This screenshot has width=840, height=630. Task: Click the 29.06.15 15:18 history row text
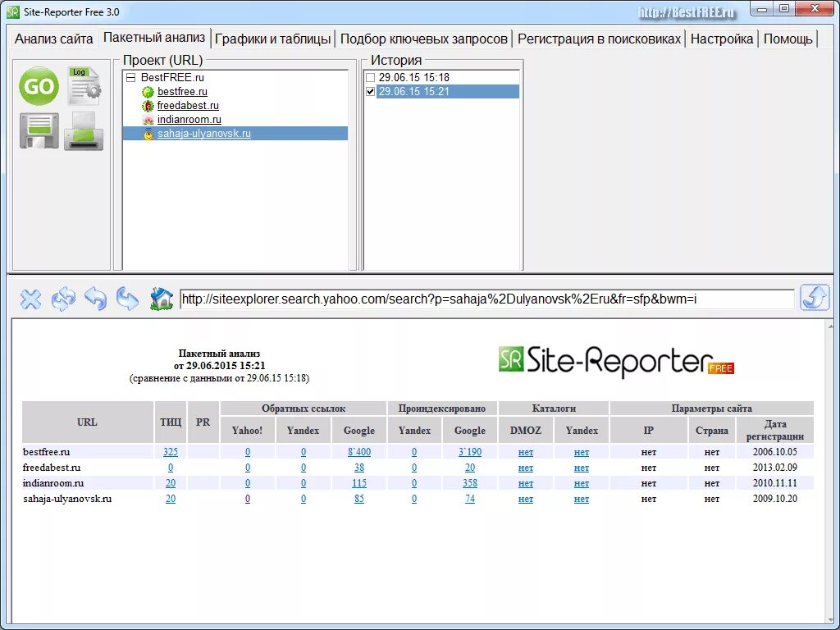coord(413,78)
